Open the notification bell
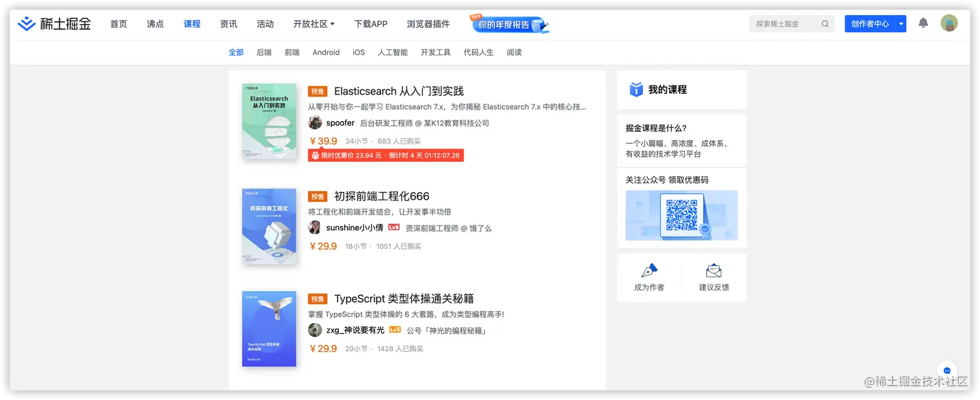This screenshot has width=980, height=400. tap(923, 23)
